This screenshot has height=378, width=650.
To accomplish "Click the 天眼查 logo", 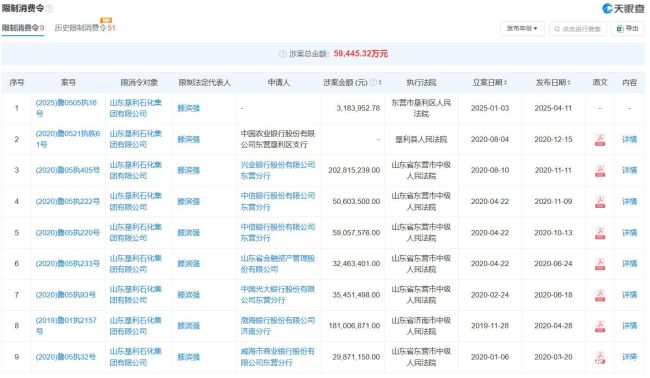I will pyautogui.click(x=623, y=8).
